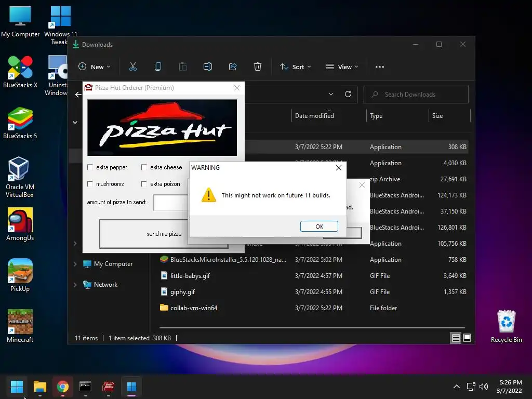Open Windows 11 Tweaker desktop shortcut

click(60, 25)
